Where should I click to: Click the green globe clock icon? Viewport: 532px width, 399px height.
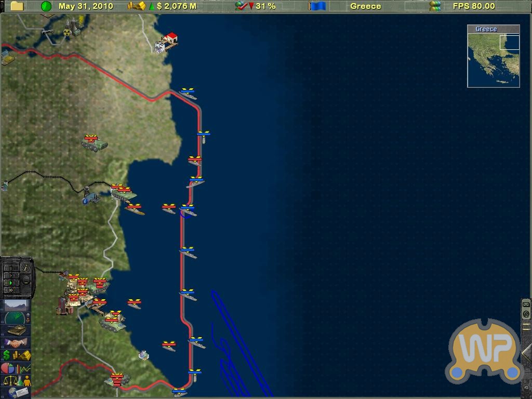(x=46, y=6)
